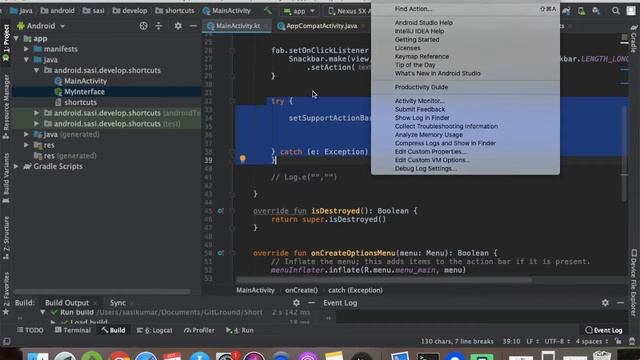The height and width of the screenshot is (360, 640).
Task: Open the Resource Manager side tab
Action: tap(6, 107)
